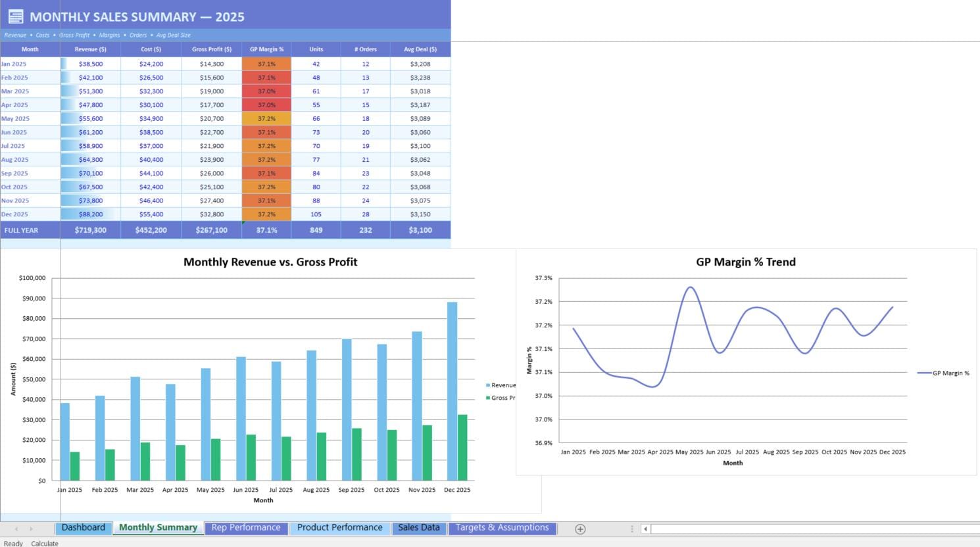Switch to the Dashboard sheet tab
Viewport: 980px width, 547px height.
[84, 528]
